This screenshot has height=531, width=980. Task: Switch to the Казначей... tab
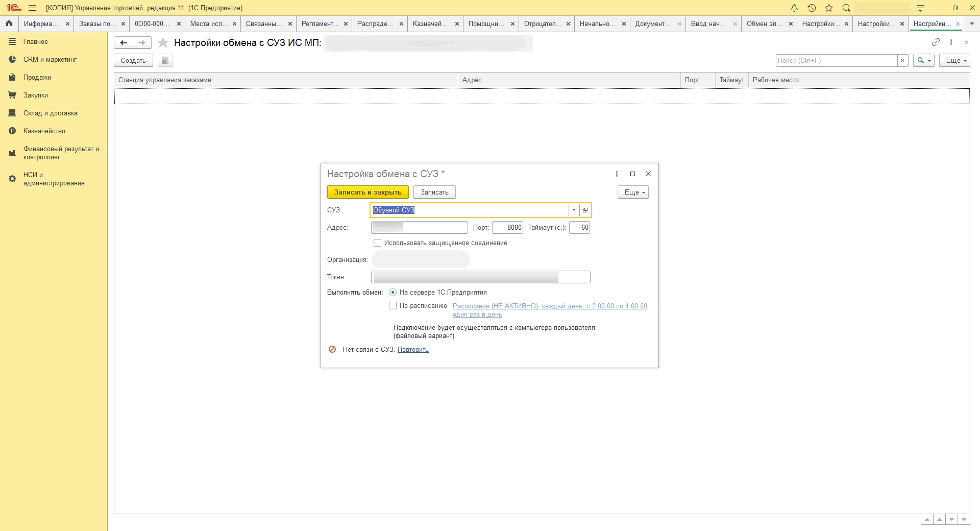[431, 23]
